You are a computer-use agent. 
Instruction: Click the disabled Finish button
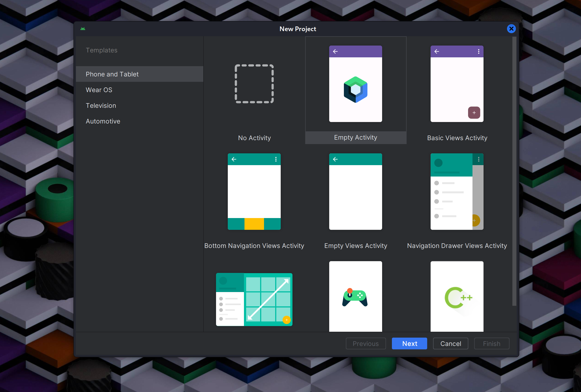[x=492, y=343]
